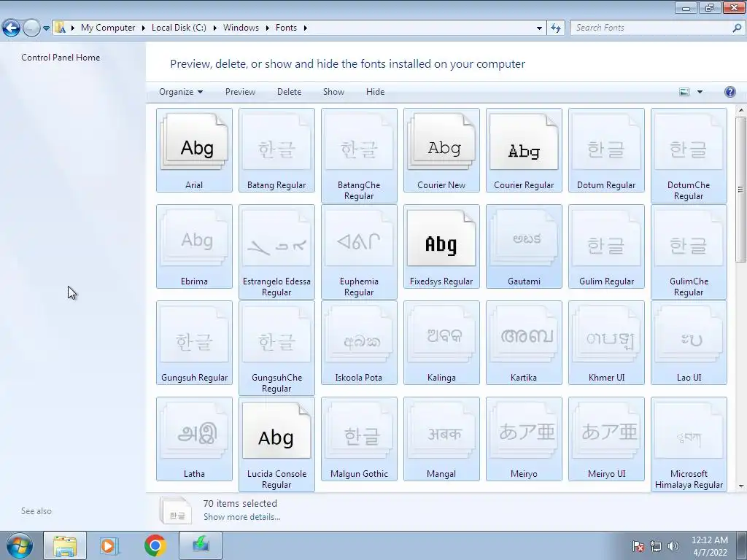The height and width of the screenshot is (560, 747).
Task: Open Windows Explorer from taskbar
Action: (x=65, y=545)
